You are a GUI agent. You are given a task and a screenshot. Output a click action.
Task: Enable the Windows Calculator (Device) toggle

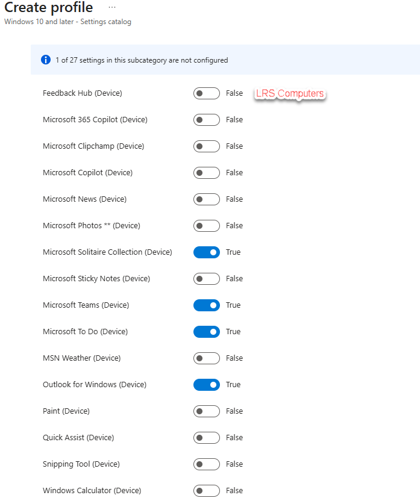[206, 491]
